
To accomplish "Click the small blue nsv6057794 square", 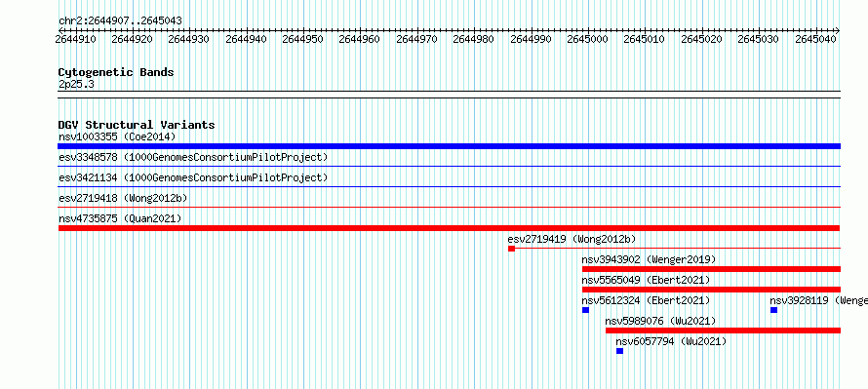I will (x=619, y=351).
